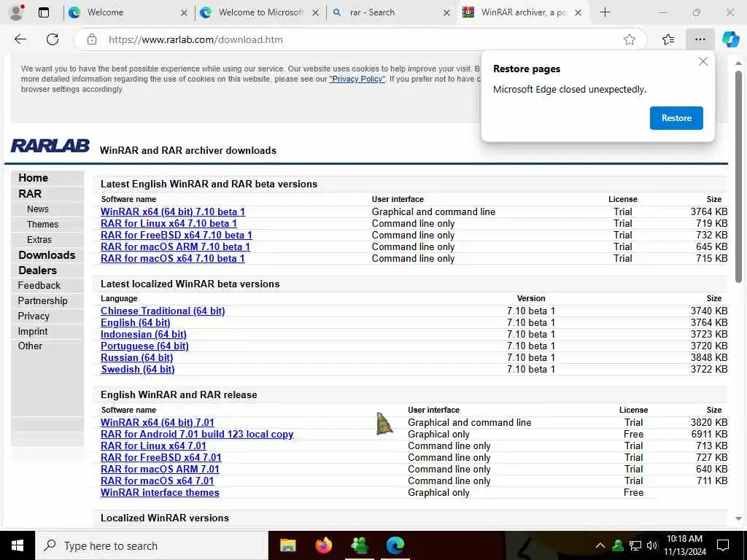Open Partnership in the sidebar
This screenshot has height=560, width=747.
pyautogui.click(x=42, y=300)
